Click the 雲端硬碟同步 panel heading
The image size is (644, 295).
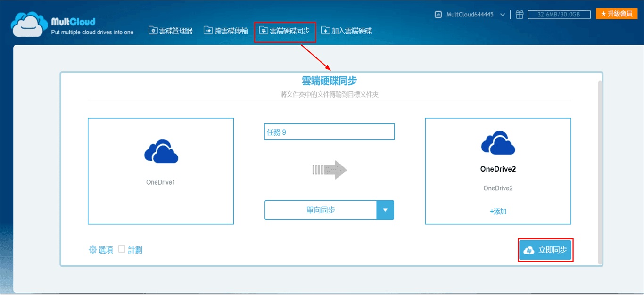click(x=329, y=81)
